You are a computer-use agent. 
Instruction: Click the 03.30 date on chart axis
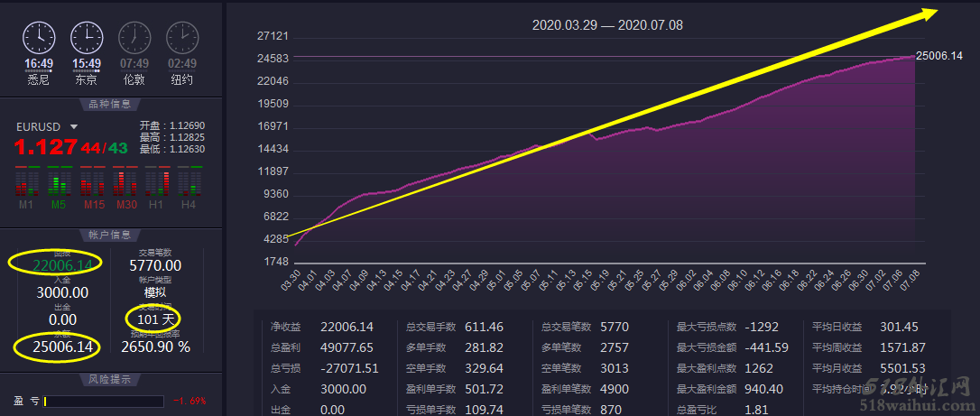pyautogui.click(x=291, y=279)
